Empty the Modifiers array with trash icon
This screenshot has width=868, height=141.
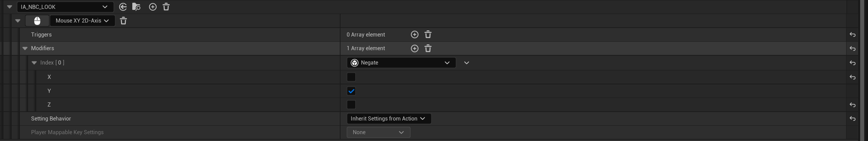428,48
